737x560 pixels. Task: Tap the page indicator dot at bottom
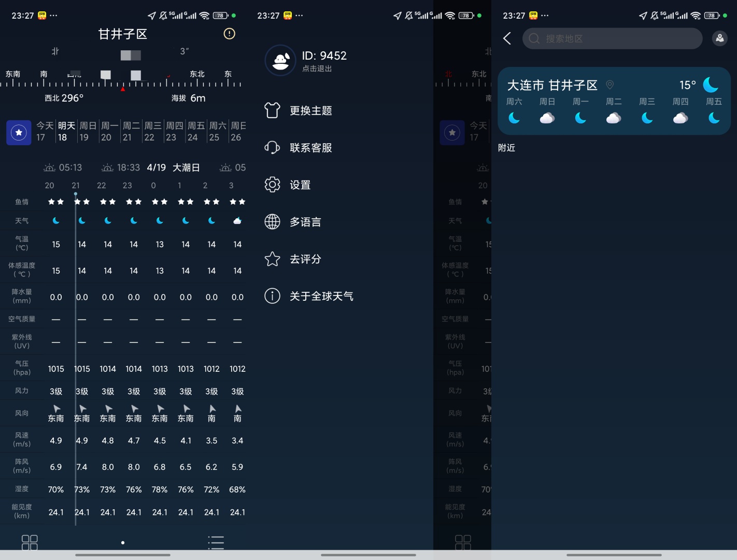pyautogui.click(x=123, y=543)
